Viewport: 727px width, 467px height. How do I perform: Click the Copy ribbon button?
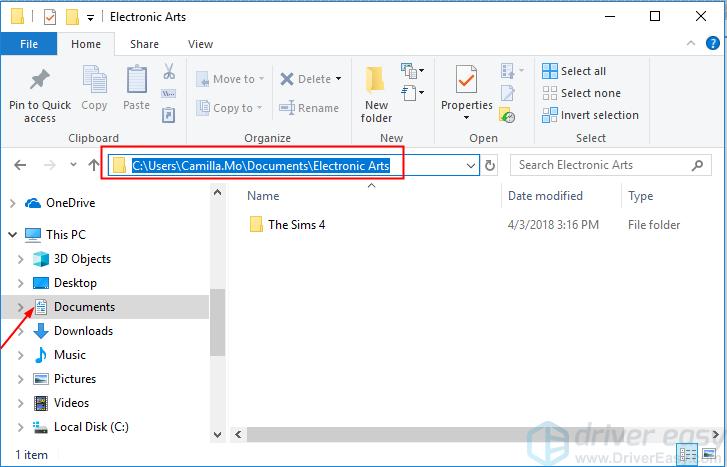coord(94,88)
